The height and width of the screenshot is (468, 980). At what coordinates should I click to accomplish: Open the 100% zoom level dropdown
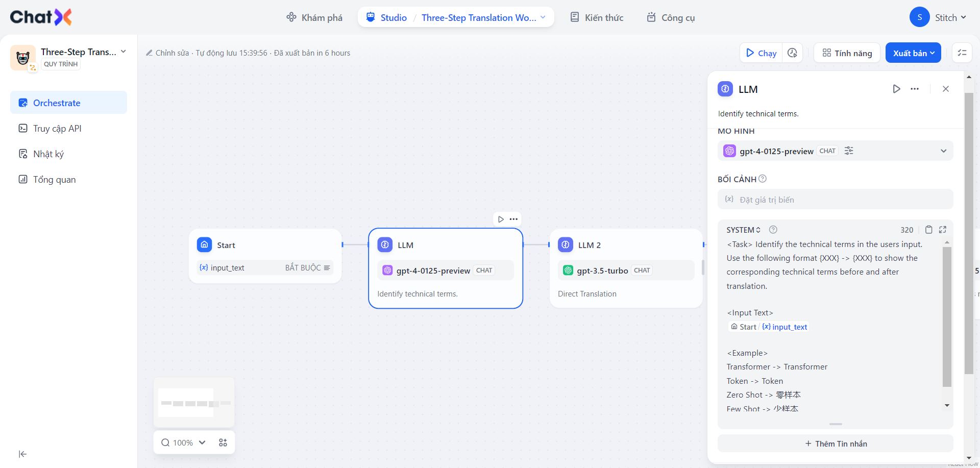[184, 442]
